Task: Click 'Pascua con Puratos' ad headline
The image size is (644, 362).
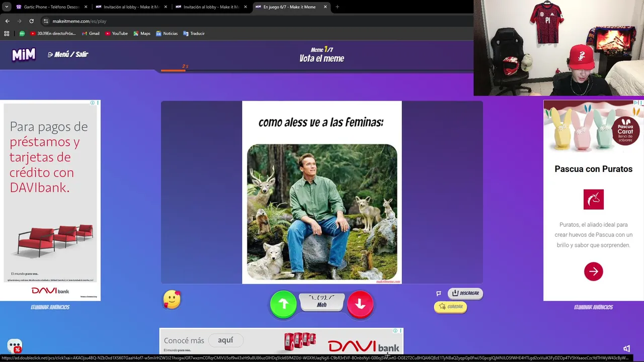Action: pyautogui.click(x=594, y=169)
